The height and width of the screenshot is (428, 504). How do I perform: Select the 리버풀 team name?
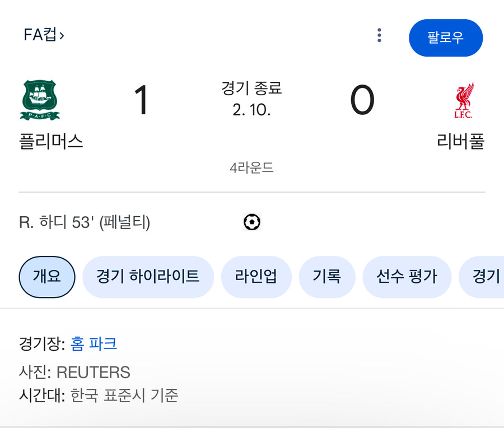[460, 142]
